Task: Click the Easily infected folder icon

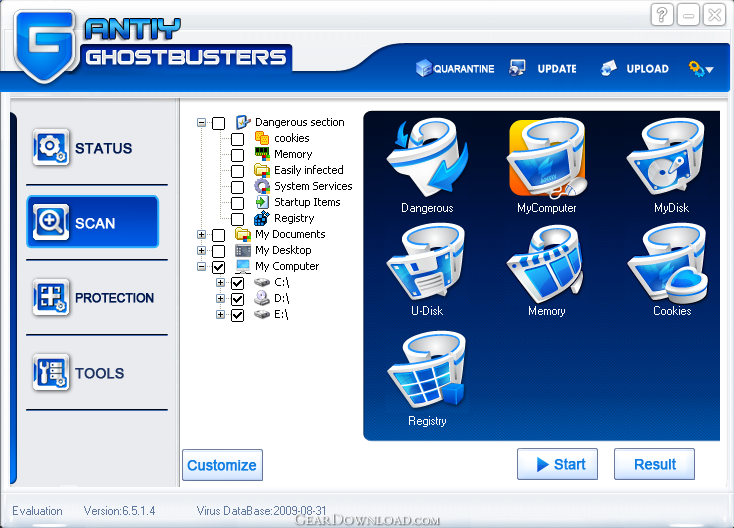Action: 262,170
